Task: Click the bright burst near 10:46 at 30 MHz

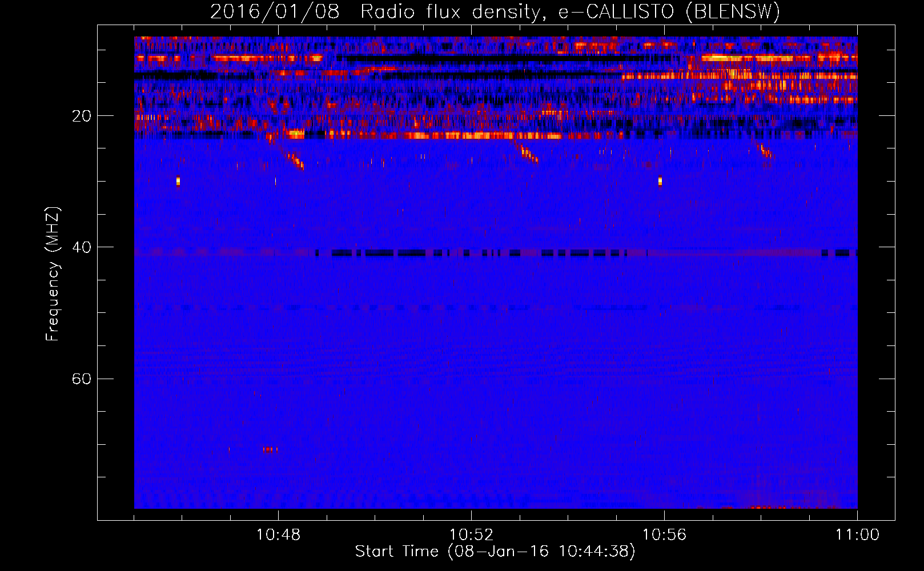Action: click(x=178, y=182)
